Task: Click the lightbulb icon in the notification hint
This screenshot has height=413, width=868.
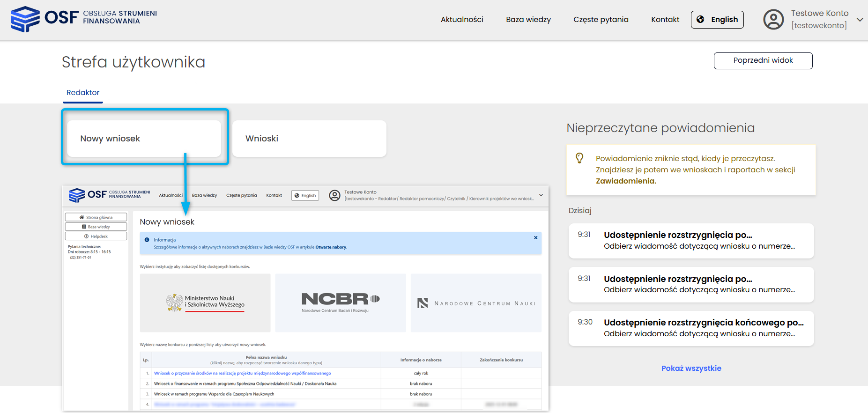Action: coord(579,158)
